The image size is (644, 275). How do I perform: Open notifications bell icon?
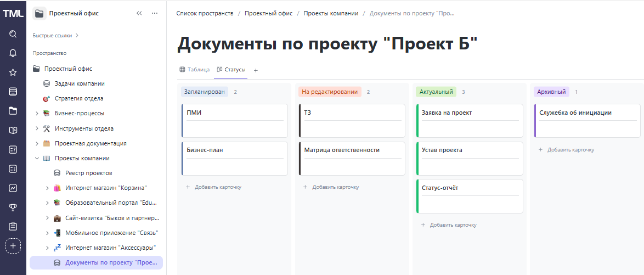pyautogui.click(x=13, y=53)
